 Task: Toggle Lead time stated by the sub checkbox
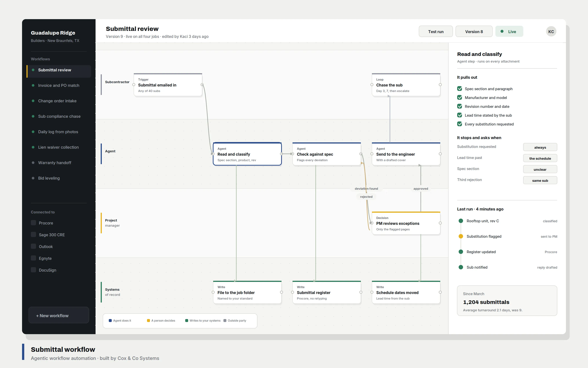pos(459,115)
